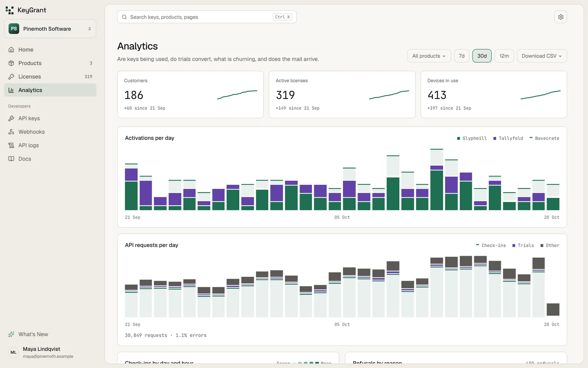Image resolution: width=588 pixels, height=368 pixels.
Task: Toggle the Tallyfold legend series
Action: pyautogui.click(x=508, y=138)
